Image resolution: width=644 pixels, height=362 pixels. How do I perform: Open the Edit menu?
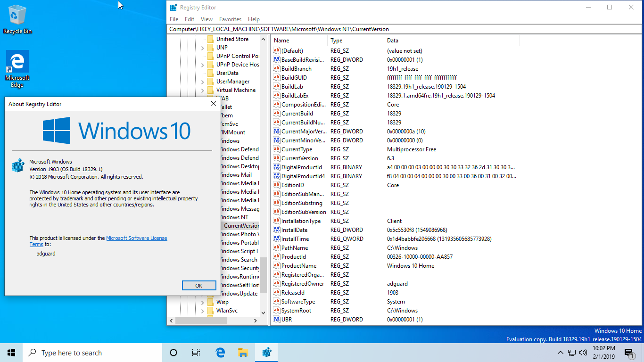pyautogui.click(x=190, y=19)
